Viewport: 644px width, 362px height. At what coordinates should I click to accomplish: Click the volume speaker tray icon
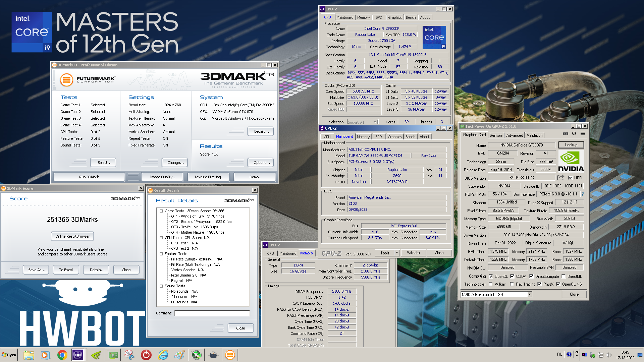coord(609,355)
